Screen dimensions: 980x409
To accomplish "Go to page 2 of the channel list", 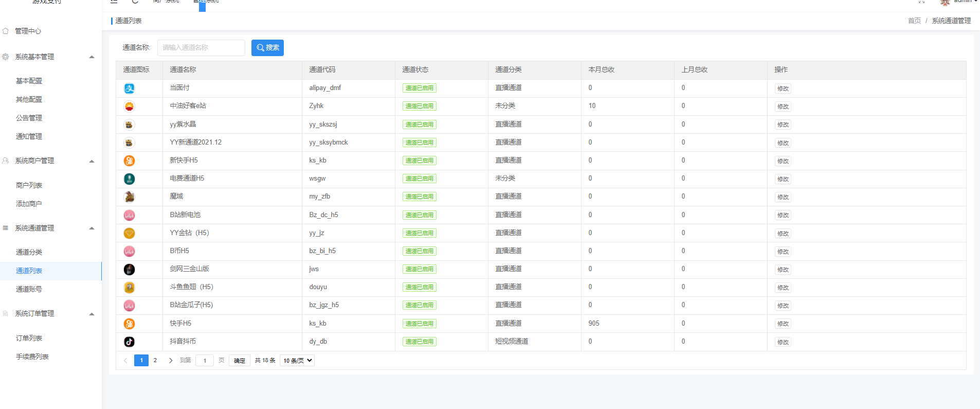I will 155,361.
